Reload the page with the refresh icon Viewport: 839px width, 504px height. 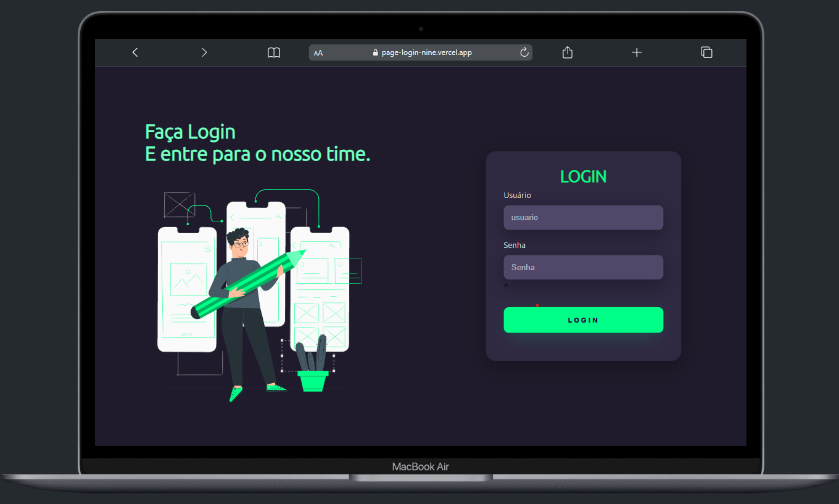[x=524, y=52]
